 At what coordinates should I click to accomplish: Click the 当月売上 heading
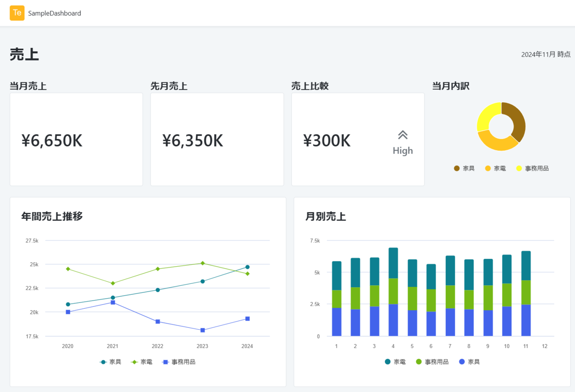click(28, 86)
